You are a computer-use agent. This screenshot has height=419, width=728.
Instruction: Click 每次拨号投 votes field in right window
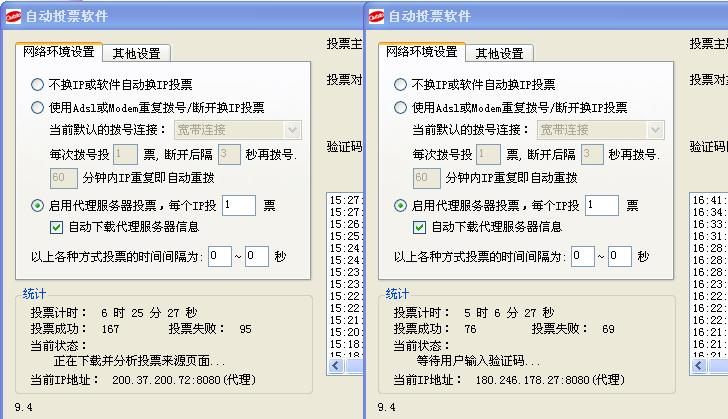[488, 154]
